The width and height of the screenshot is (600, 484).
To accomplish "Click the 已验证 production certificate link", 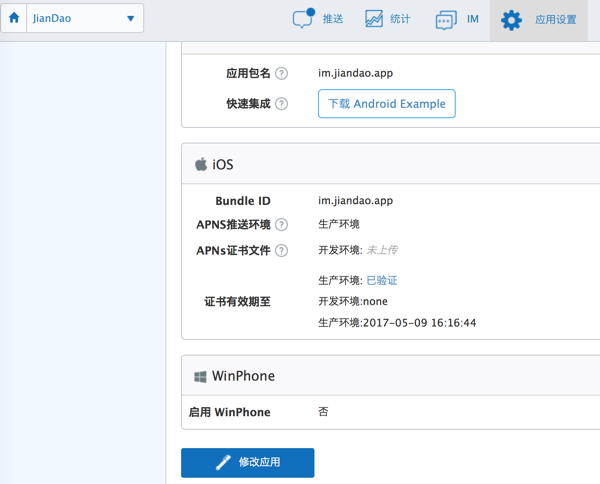I will coord(382,280).
